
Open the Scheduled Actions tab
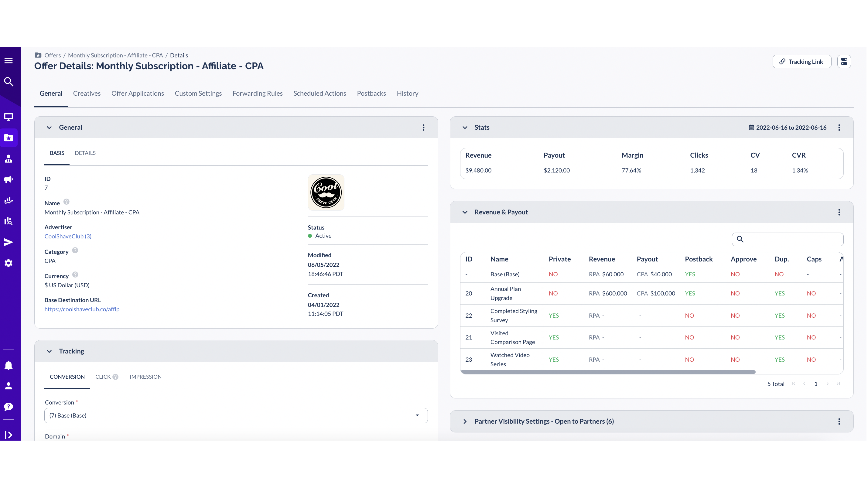pos(320,93)
